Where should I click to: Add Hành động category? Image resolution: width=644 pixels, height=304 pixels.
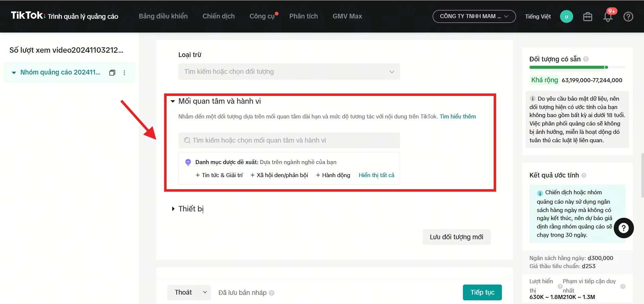coord(333,175)
